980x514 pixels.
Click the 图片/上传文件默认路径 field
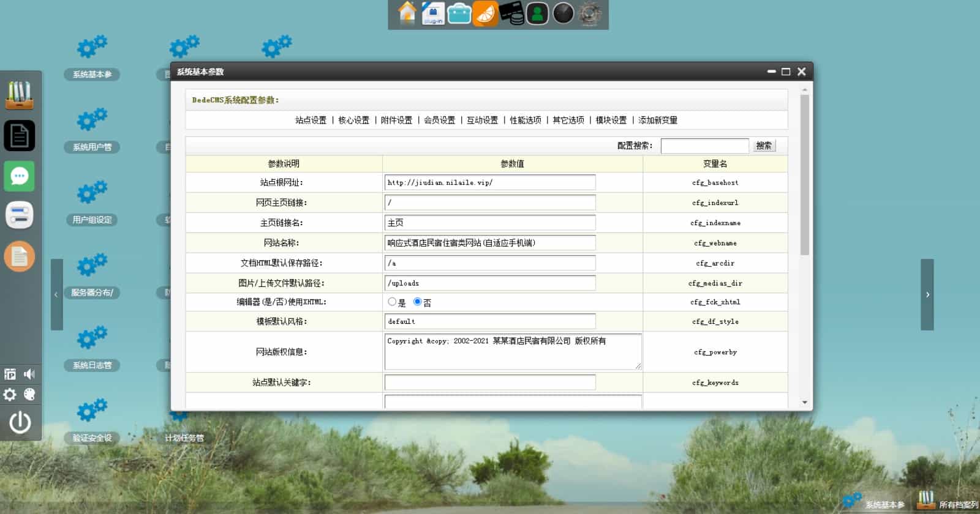click(x=490, y=283)
